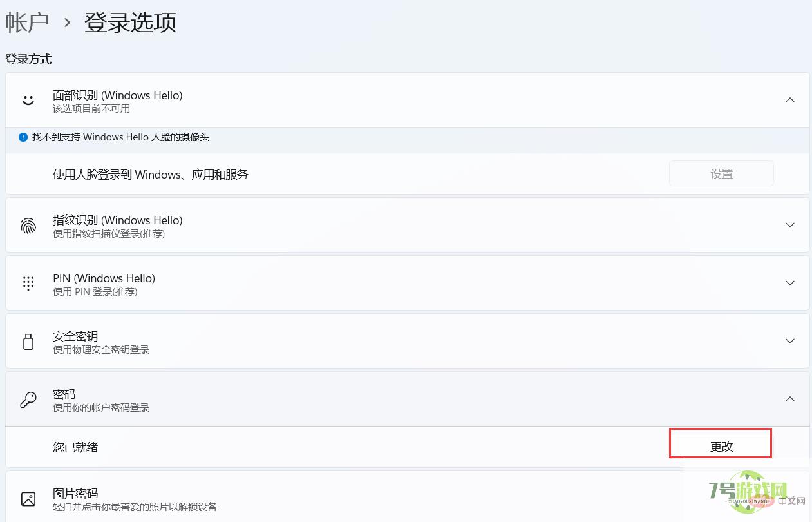Screen dimensions: 812x522
Task: Click the 找不到支持 Windows Hello 人脸的摄像头 message
Action: (x=120, y=137)
